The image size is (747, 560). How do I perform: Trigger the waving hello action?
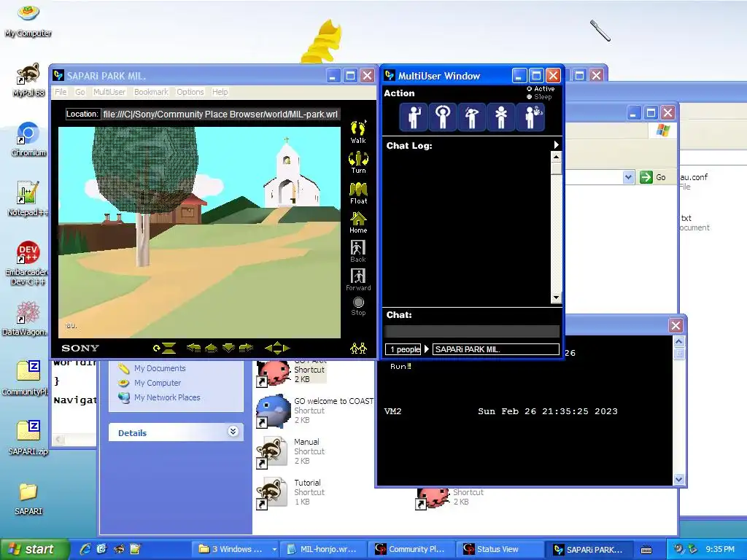pos(414,117)
